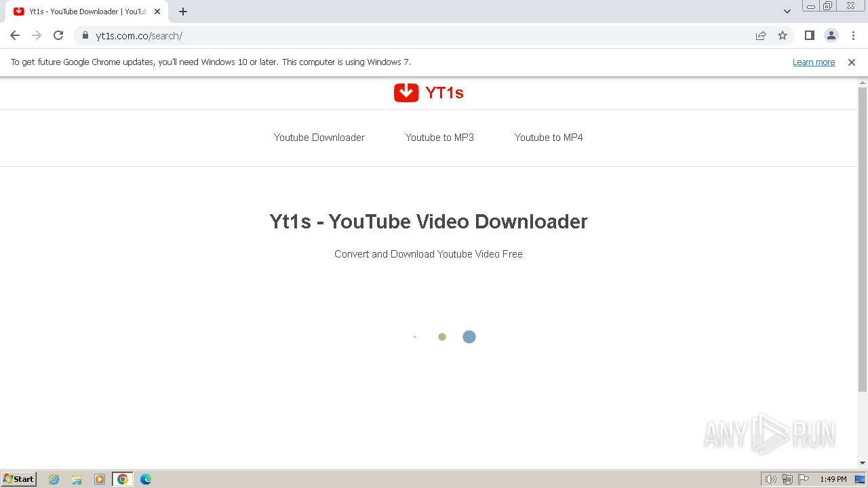Viewport: 868px width, 488px height.
Task: Bookmark this tab with the star icon
Action: (783, 35)
